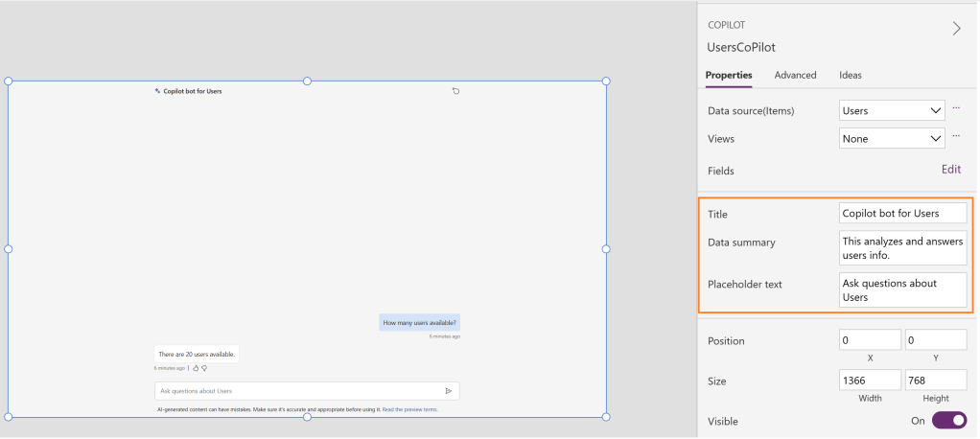
Task: Click the thumbs up icon under the bot reply
Action: tap(196, 368)
